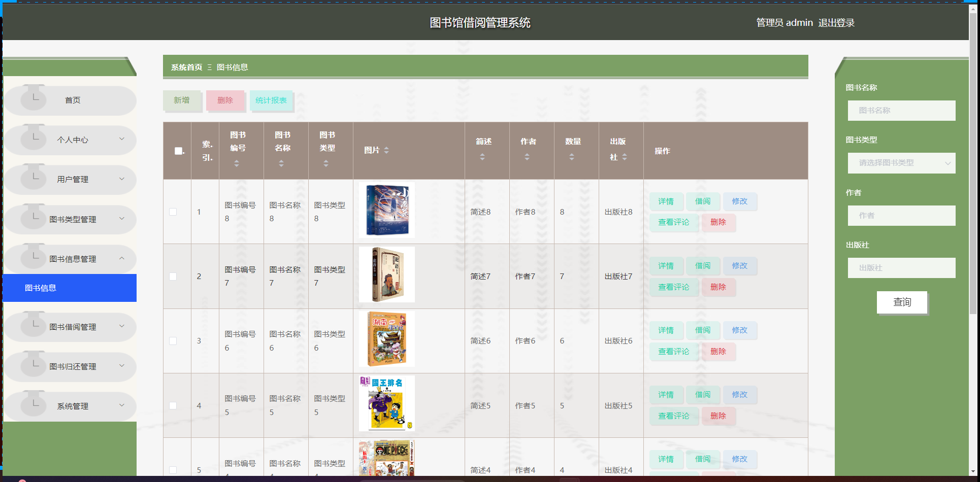Click the 新增 button
Viewport: 980px width, 482px height.
click(181, 100)
